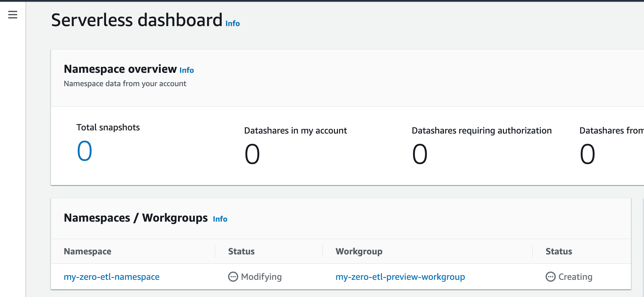Open Info next to Namespace overview
This screenshot has height=297, width=644.
click(186, 70)
